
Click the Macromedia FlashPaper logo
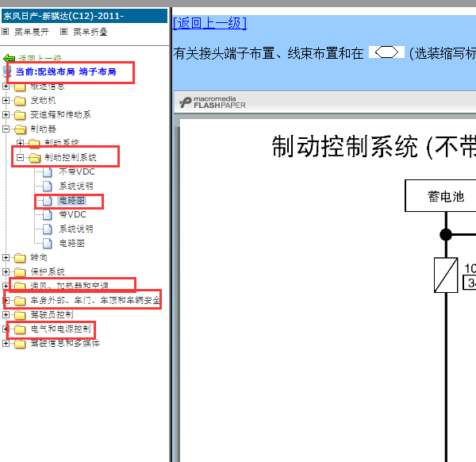point(212,102)
